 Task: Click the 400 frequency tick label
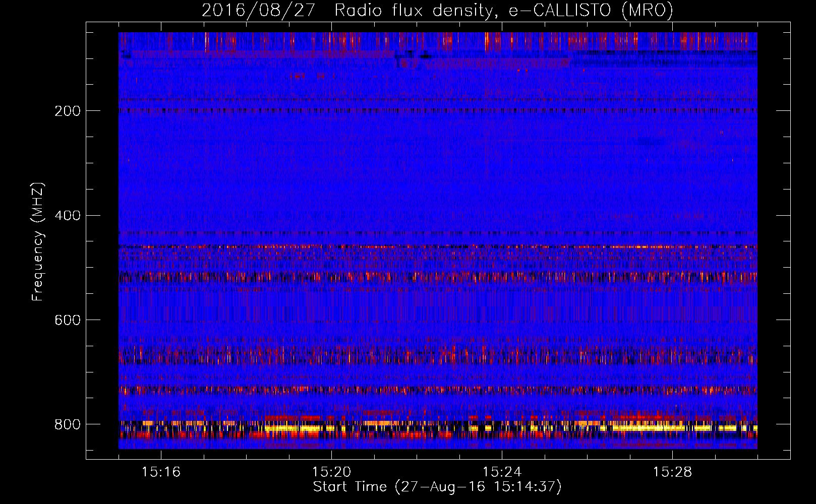point(68,216)
